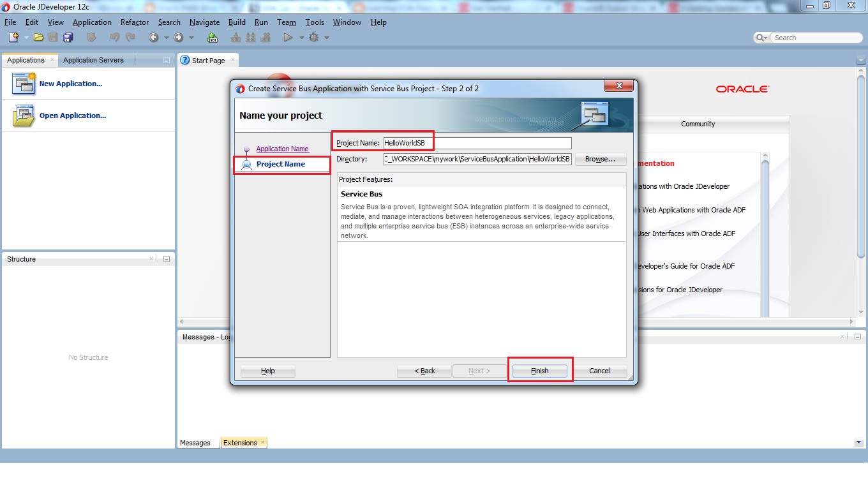868x490 pixels.
Task: Open the Back history dropdown arrow
Action: coord(167,38)
